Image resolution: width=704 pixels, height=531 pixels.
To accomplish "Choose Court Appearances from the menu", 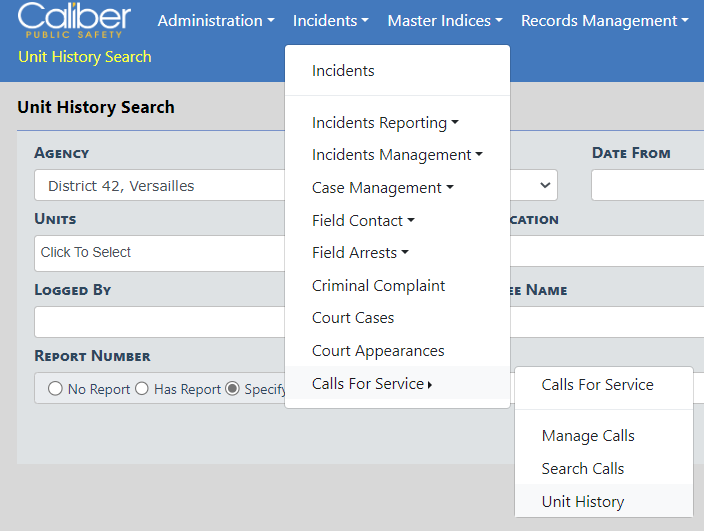I will tap(378, 351).
